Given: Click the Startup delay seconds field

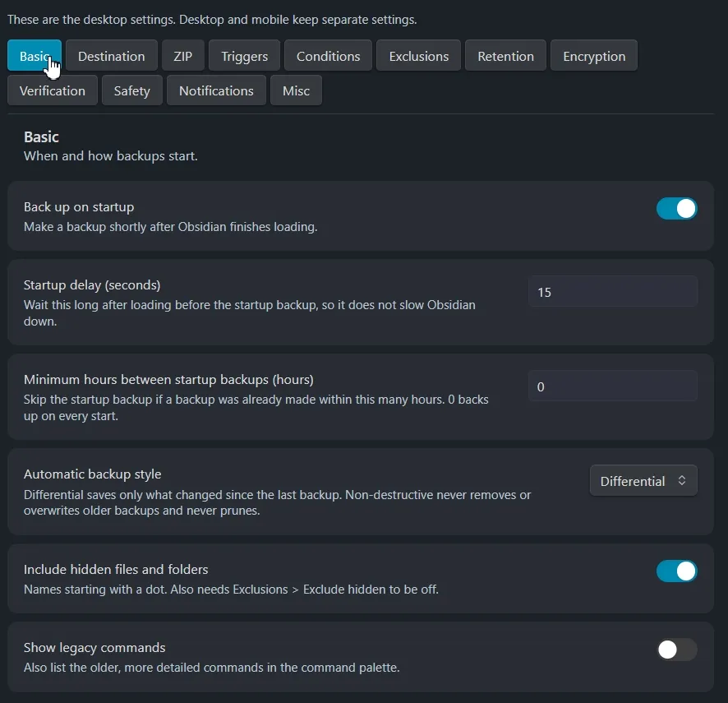Looking at the screenshot, I should 613,292.
